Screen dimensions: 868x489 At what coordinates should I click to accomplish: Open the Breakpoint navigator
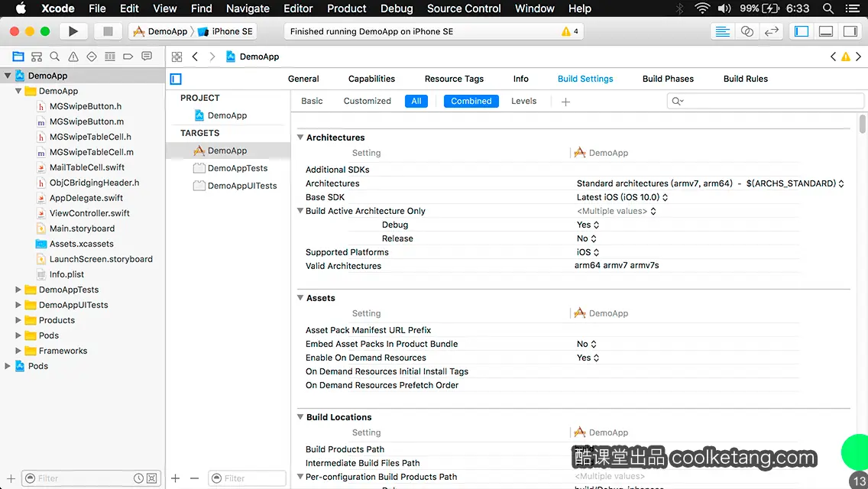[x=128, y=57]
